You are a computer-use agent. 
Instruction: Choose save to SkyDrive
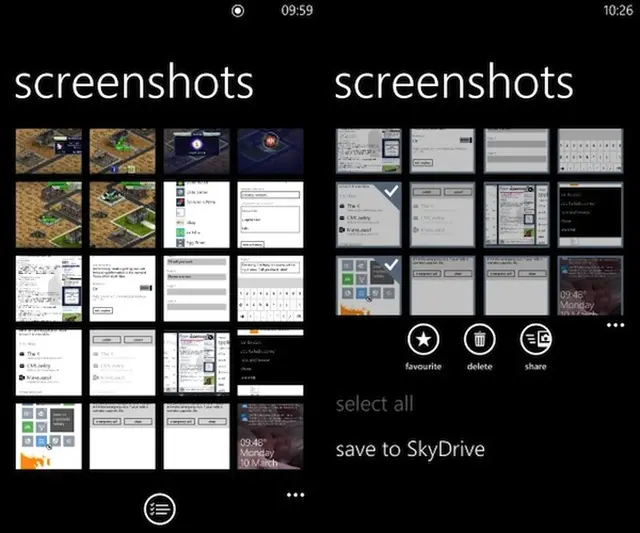pyautogui.click(x=410, y=450)
